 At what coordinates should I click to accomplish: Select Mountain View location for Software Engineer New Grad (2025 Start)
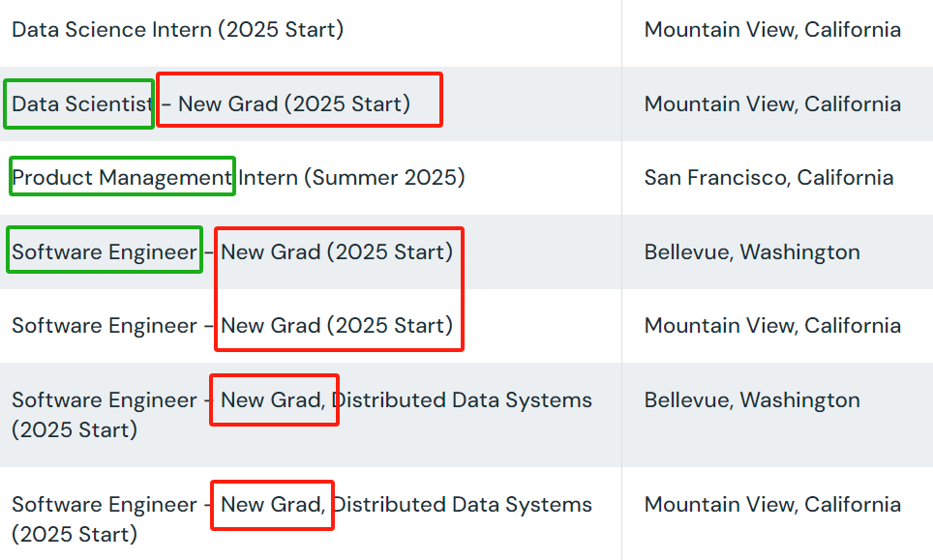coord(772,326)
